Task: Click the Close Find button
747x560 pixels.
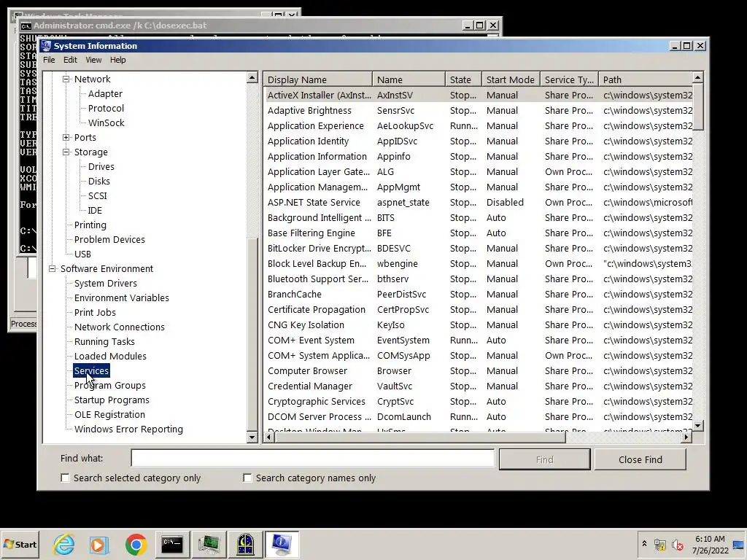Action: (x=640, y=459)
